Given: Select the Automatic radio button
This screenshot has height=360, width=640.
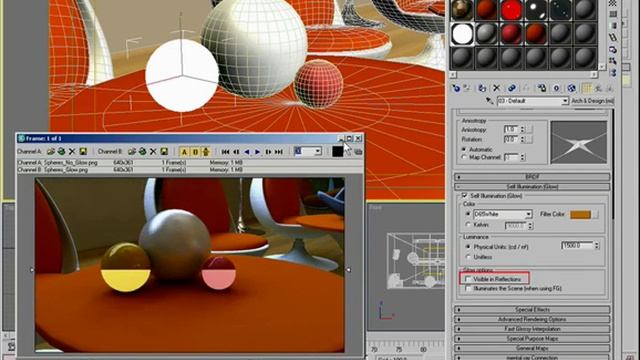Looking at the screenshot, I should (x=464, y=150).
